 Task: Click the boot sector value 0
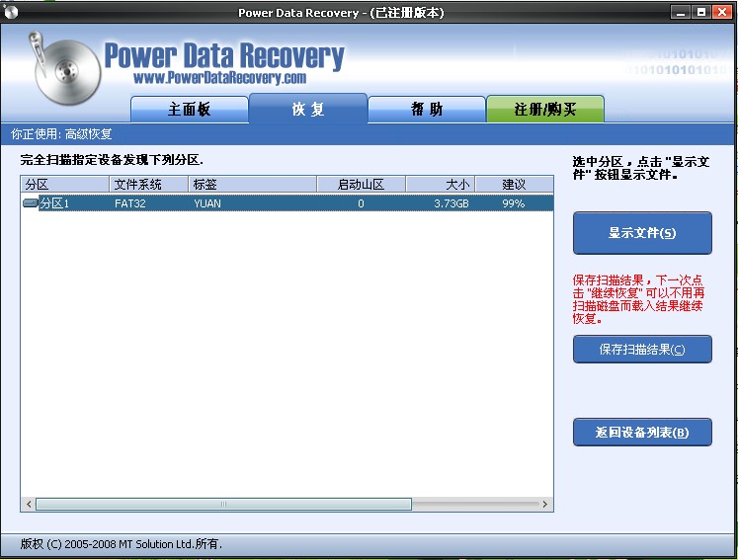click(361, 203)
